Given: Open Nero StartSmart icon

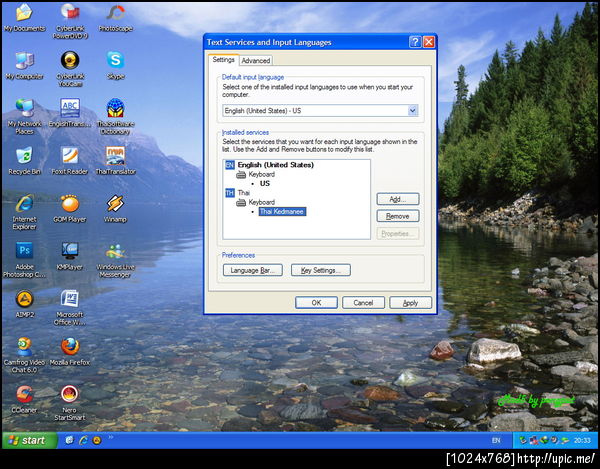Looking at the screenshot, I should (x=70, y=404).
